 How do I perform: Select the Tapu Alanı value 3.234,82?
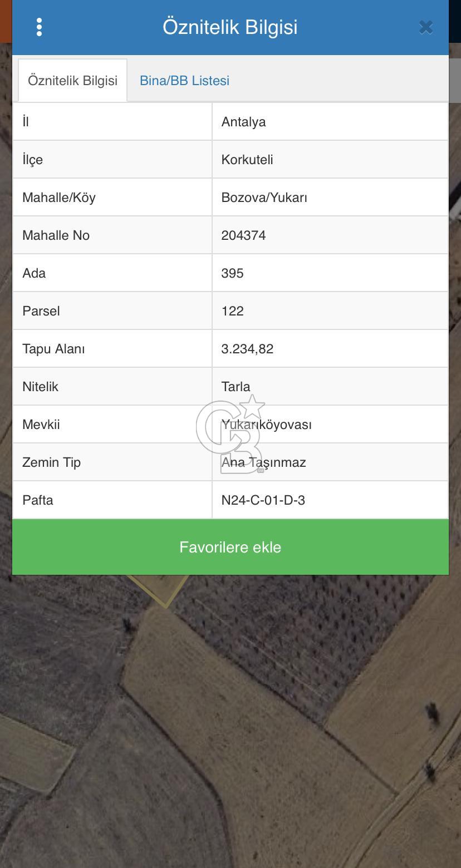(x=247, y=349)
